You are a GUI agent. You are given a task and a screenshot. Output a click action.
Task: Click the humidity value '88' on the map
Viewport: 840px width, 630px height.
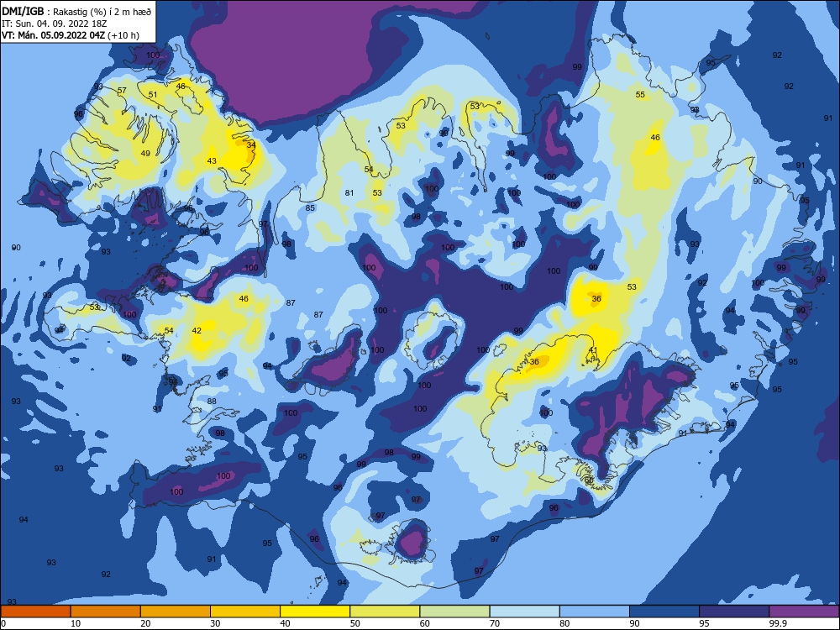tap(212, 401)
